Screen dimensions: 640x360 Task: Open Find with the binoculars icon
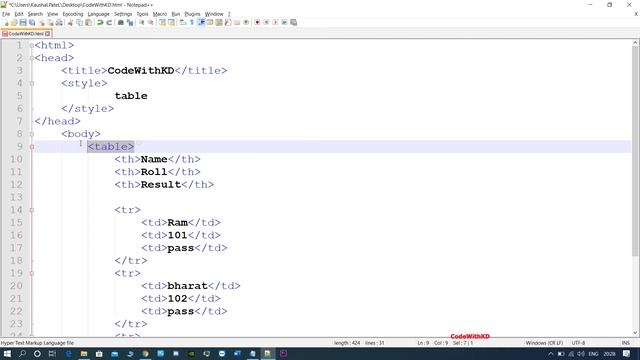click(x=121, y=22)
